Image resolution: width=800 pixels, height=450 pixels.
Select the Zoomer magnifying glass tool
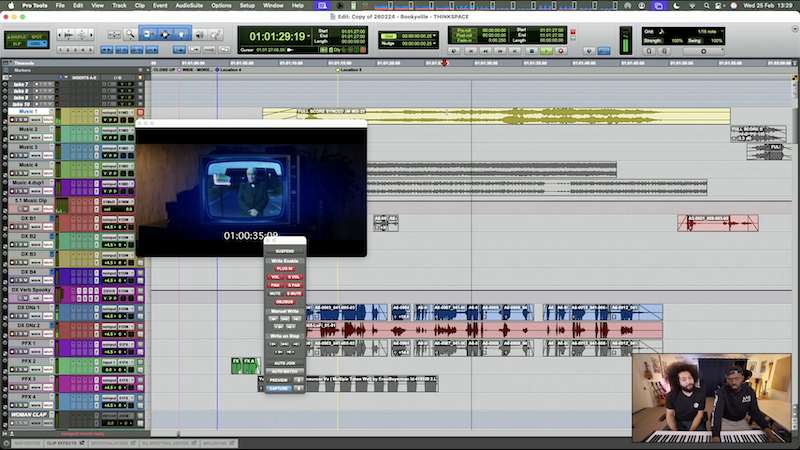[131, 34]
